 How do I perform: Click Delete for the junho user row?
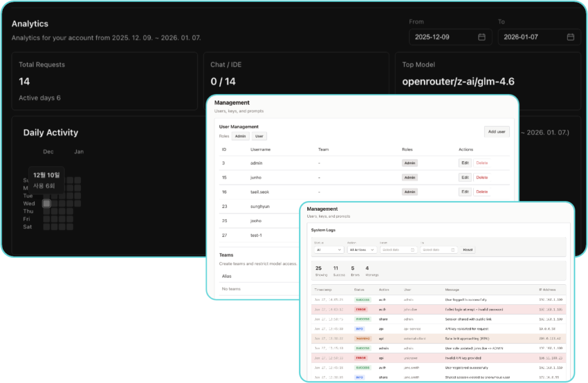point(482,177)
